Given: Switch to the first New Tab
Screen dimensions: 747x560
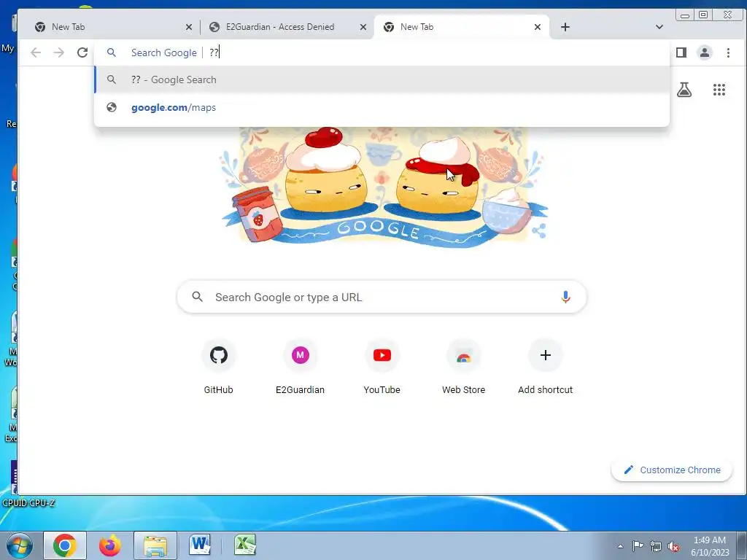Looking at the screenshot, I should coord(112,27).
